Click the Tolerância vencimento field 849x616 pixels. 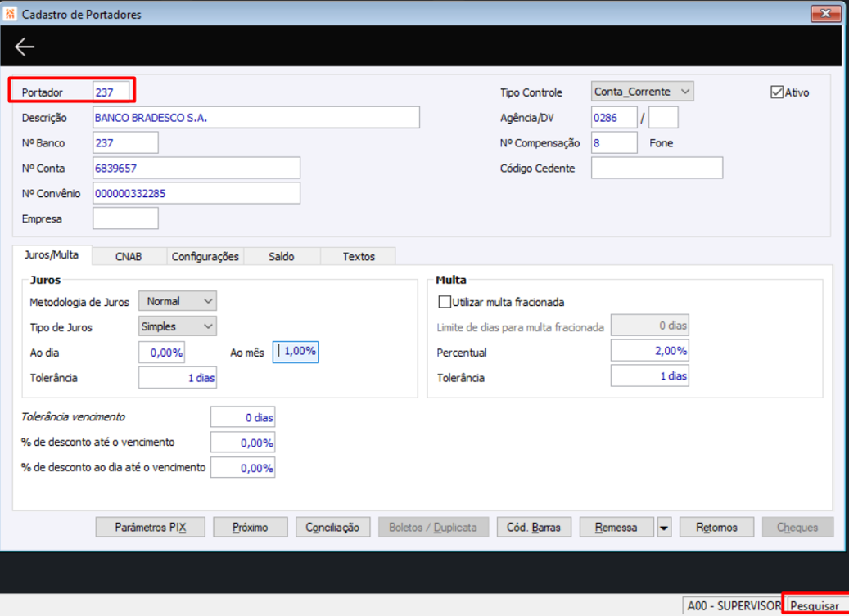click(x=243, y=417)
